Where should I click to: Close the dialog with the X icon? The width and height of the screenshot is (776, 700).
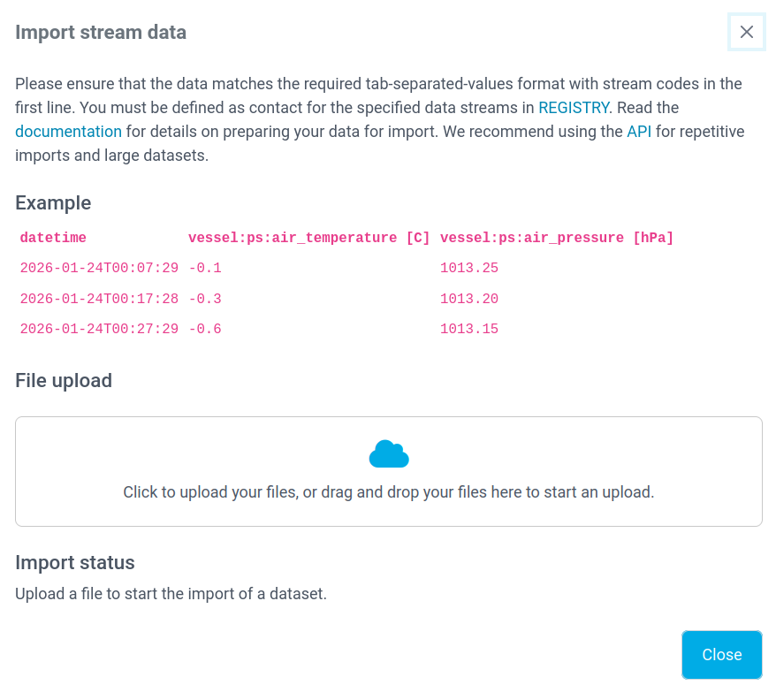point(746,33)
